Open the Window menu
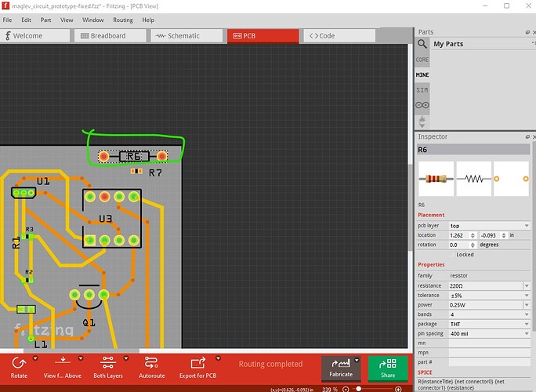The width and height of the screenshot is (536, 392). pyautogui.click(x=93, y=20)
